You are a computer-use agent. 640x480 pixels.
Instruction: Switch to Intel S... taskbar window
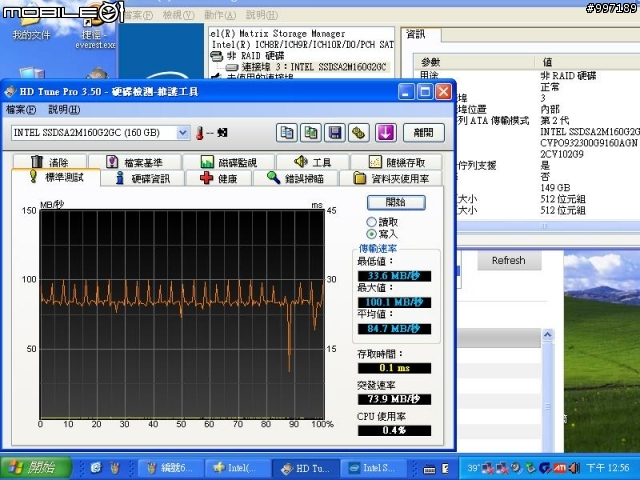[372, 468]
